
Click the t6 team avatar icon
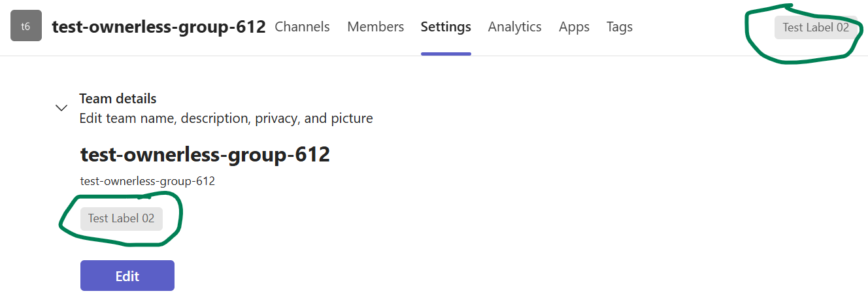[x=26, y=27]
